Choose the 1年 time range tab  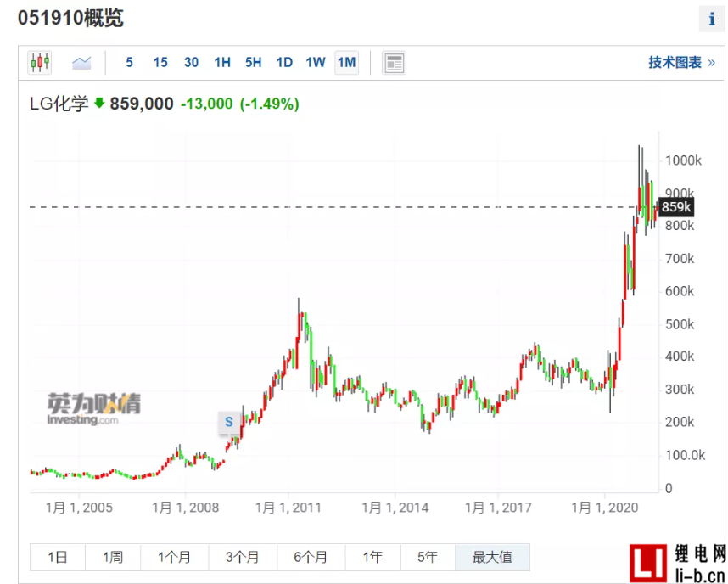(x=372, y=557)
